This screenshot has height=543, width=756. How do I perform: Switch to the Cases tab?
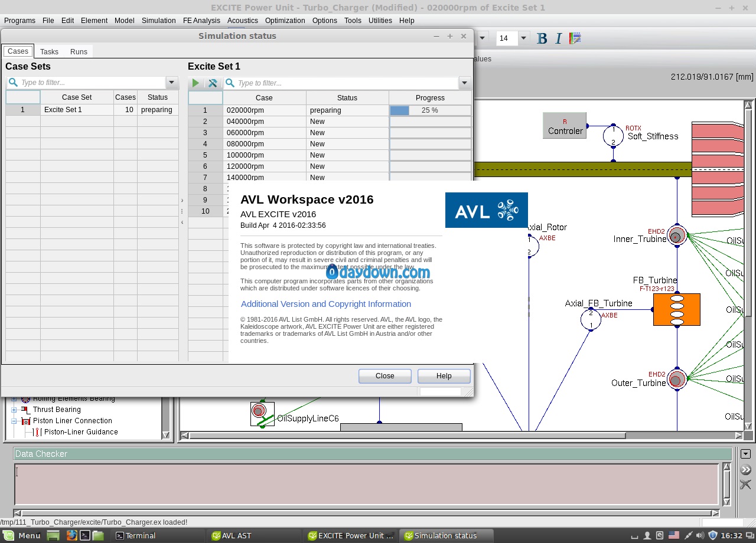(x=18, y=51)
